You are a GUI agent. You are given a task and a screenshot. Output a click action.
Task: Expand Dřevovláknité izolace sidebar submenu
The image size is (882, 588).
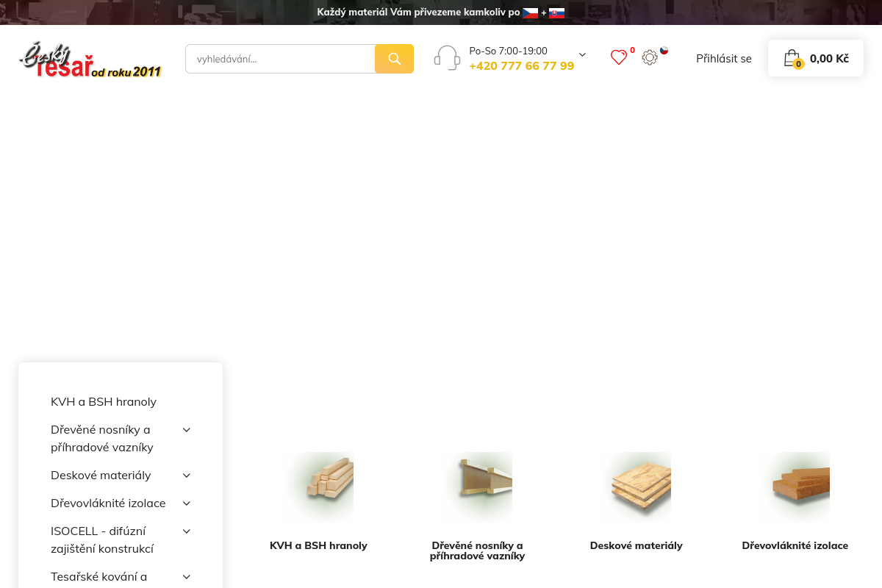187,503
